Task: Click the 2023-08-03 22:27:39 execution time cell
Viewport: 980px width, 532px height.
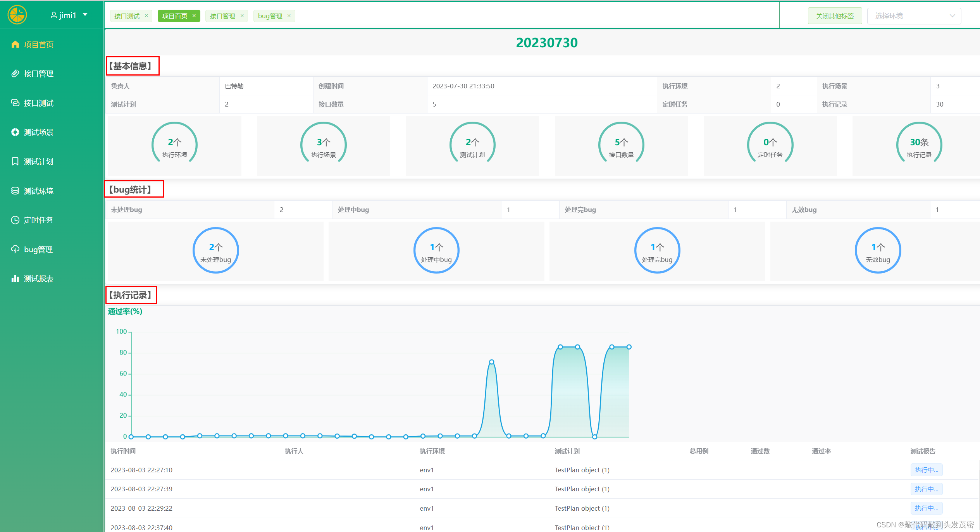Action: [141, 489]
